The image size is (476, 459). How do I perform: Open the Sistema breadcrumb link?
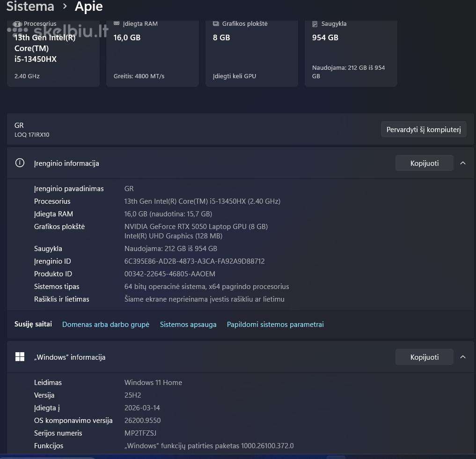click(30, 7)
